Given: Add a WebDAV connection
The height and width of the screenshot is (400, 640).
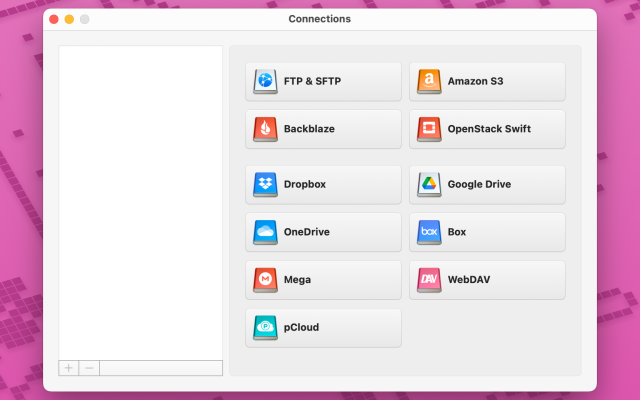Looking at the screenshot, I should coord(487,280).
